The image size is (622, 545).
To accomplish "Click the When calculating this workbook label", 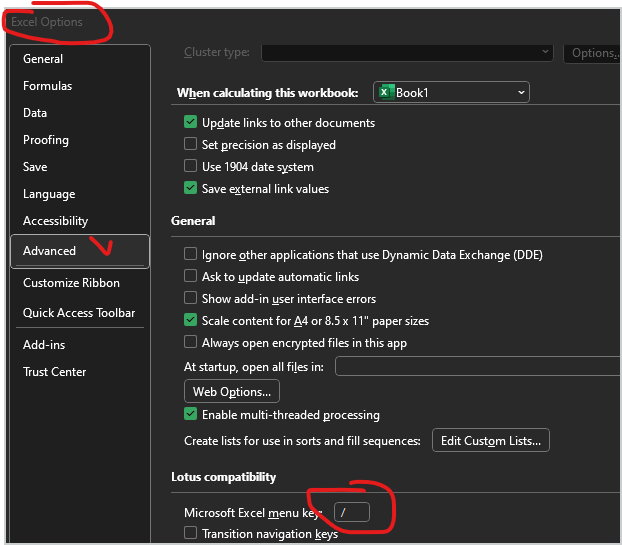I will coord(267,93).
